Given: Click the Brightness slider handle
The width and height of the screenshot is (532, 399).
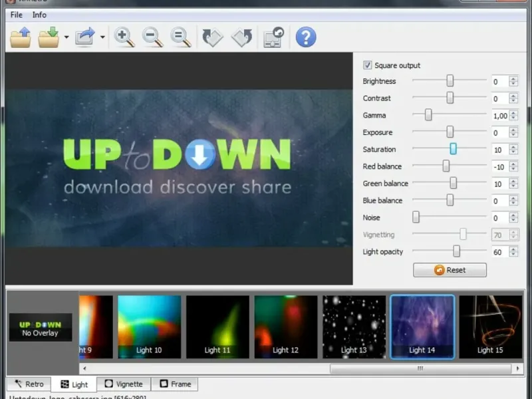Looking at the screenshot, I should [x=450, y=81].
